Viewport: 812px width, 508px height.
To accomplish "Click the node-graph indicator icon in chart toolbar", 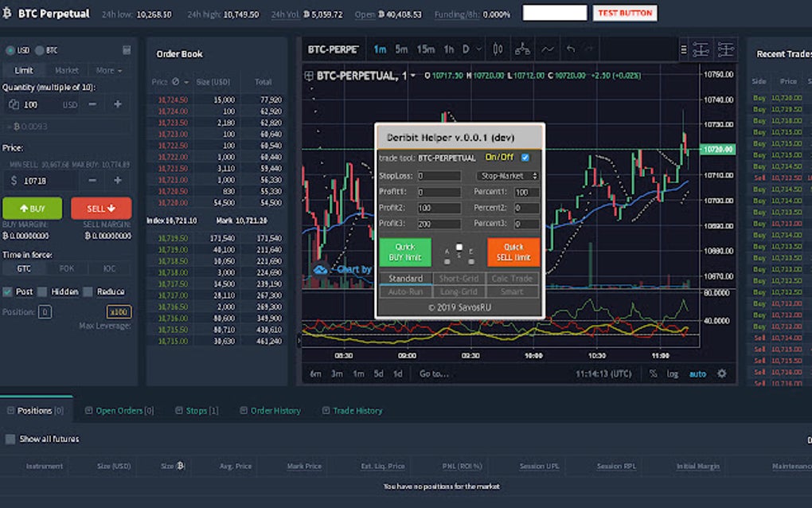I will pos(522,49).
